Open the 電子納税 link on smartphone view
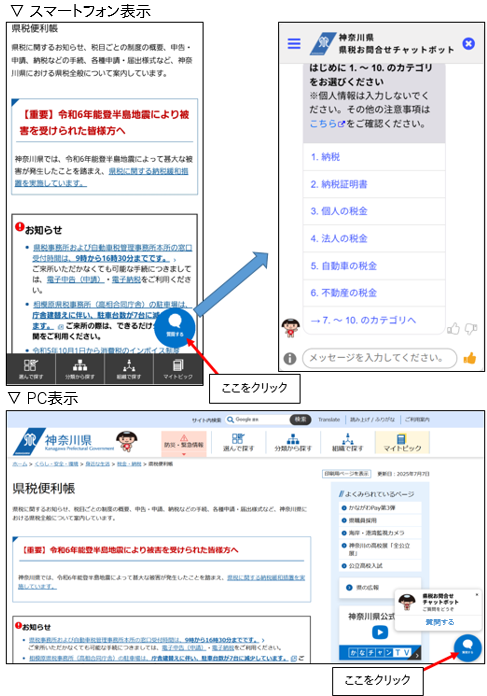The height and width of the screenshot is (696, 487). pos(126,279)
